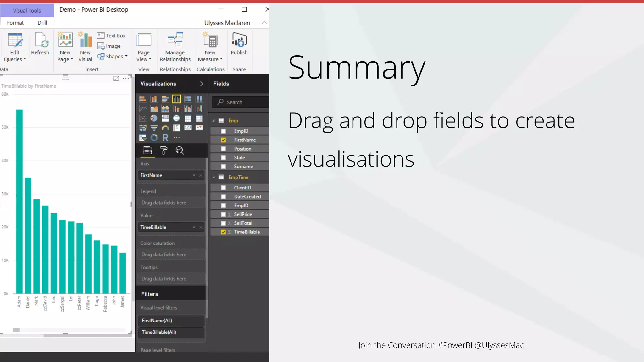Click the Adam bar in the chart

coord(19,201)
